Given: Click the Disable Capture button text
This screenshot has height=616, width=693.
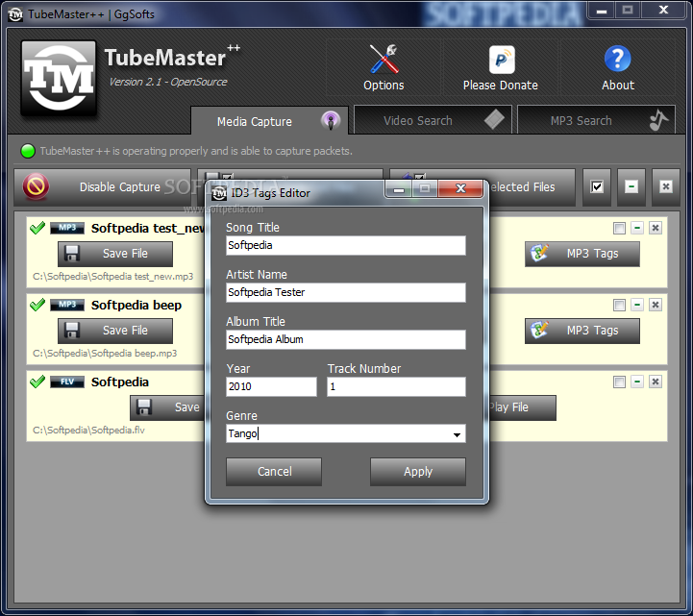Looking at the screenshot, I should tap(120, 187).
